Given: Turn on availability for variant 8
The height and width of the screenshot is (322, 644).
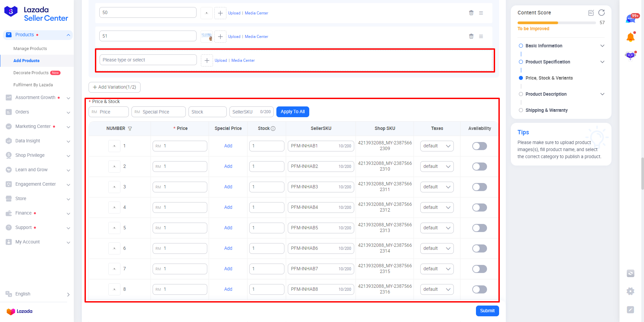Looking at the screenshot, I should tap(479, 289).
